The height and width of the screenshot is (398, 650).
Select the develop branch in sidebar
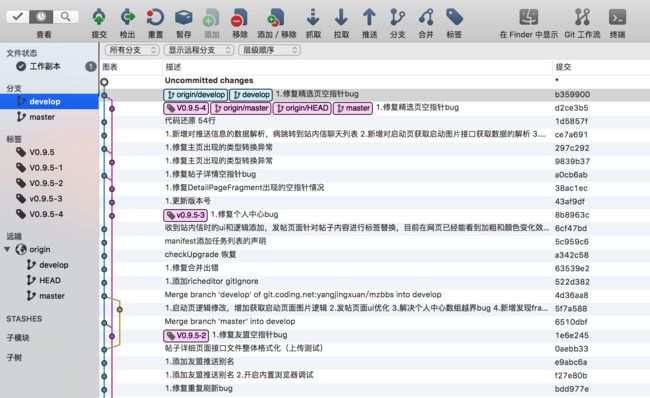(x=49, y=102)
